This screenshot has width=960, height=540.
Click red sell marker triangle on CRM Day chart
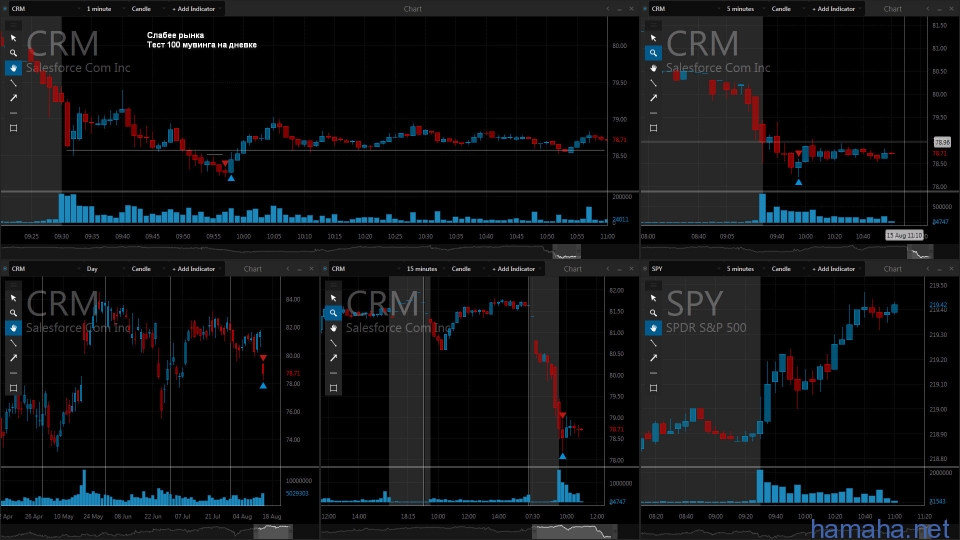(263, 358)
